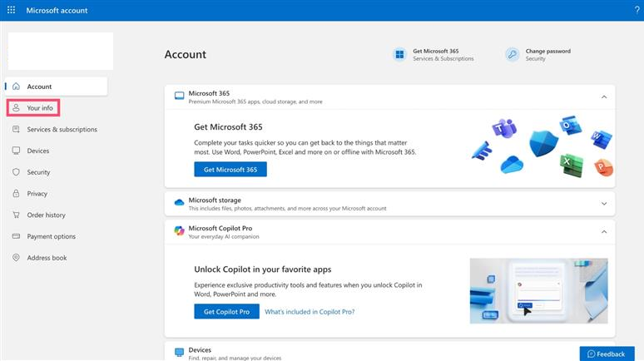The height and width of the screenshot is (361, 644).
Task: Open What's included in Copilot Pro link
Action: pyautogui.click(x=310, y=312)
